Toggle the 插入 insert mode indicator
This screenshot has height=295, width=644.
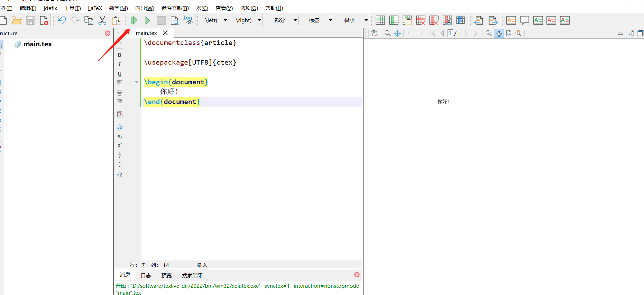click(202, 265)
